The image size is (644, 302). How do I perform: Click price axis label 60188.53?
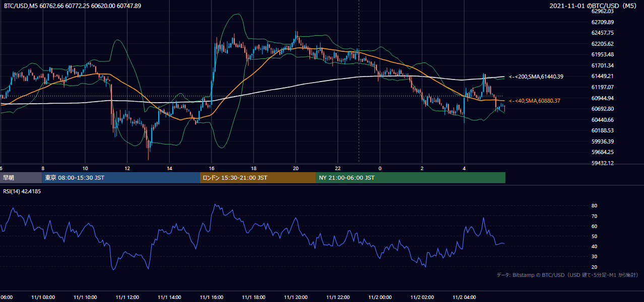pyautogui.click(x=603, y=130)
